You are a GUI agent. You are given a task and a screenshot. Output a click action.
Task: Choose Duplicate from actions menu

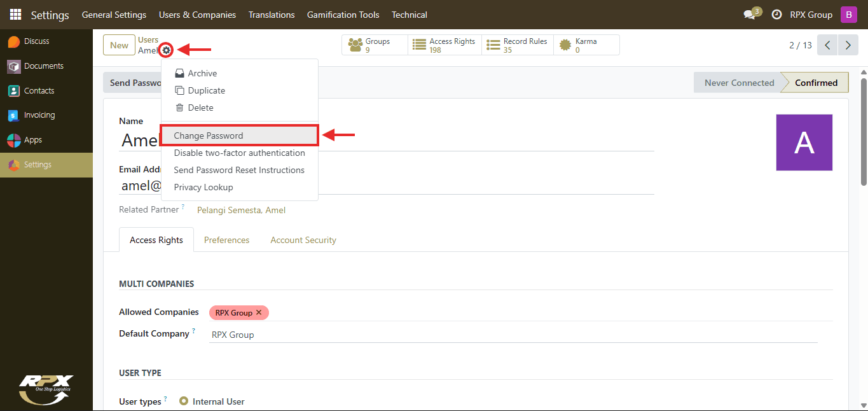[240, 90]
